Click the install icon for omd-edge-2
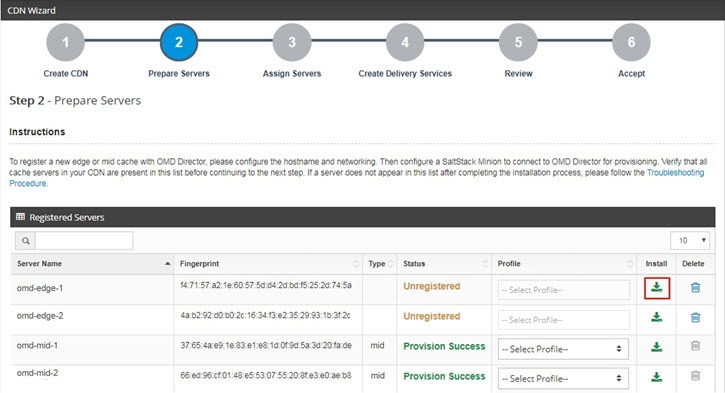 [x=657, y=317]
